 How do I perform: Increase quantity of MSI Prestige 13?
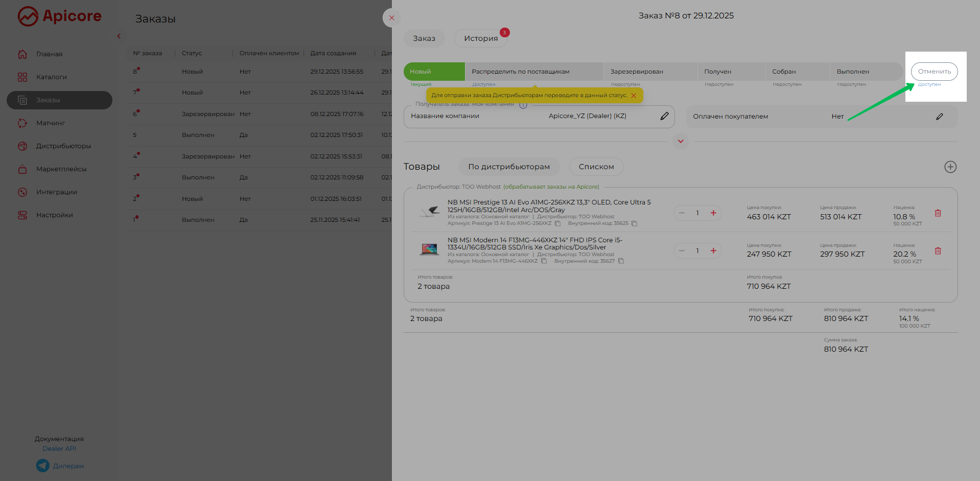(x=713, y=213)
